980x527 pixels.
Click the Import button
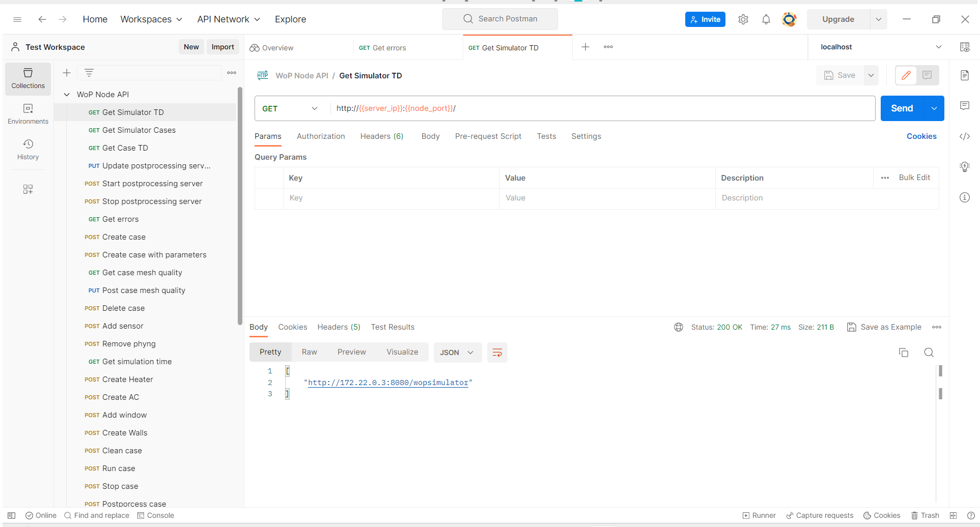click(x=223, y=47)
